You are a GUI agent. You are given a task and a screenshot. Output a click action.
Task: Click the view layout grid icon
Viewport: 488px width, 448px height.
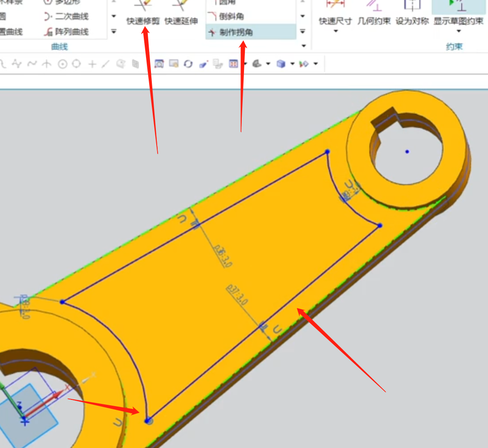pyautogui.click(x=233, y=64)
